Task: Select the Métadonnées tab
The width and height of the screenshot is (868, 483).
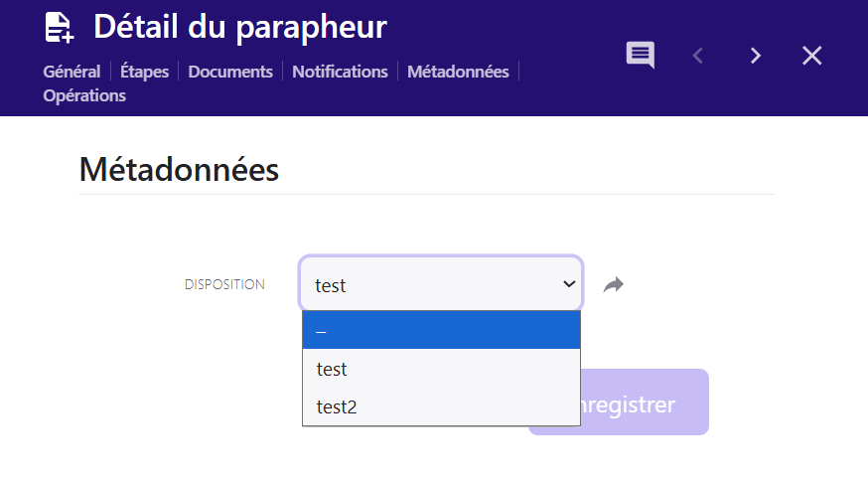Action: (458, 72)
